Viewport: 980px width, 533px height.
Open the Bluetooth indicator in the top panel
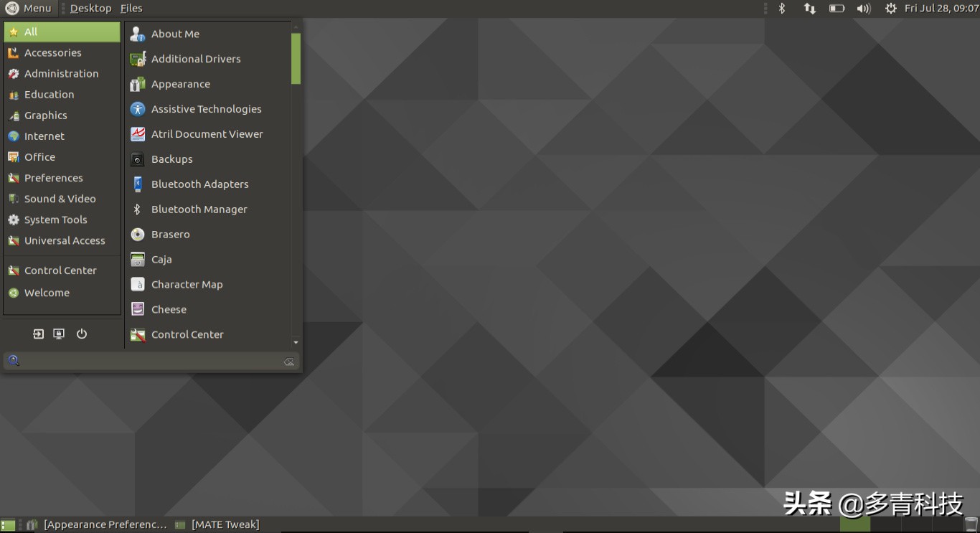[x=782, y=9]
